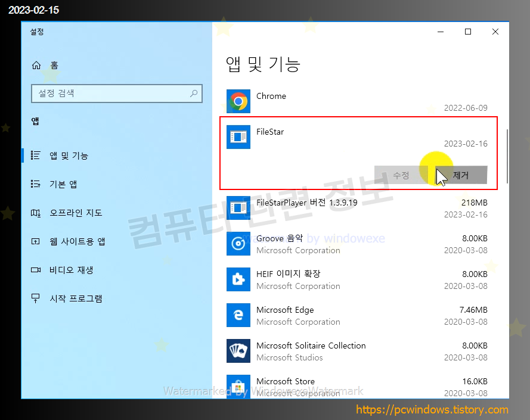Close the 설정 window

click(x=495, y=32)
